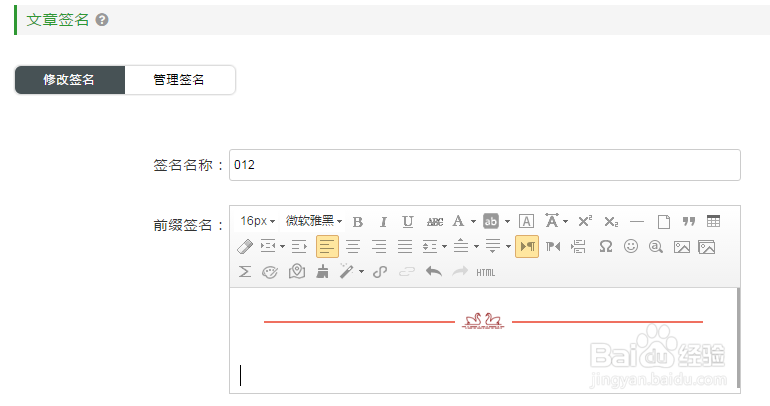770x406 pixels.
Task: Insert a map with the map pin icon
Action: click(x=297, y=271)
